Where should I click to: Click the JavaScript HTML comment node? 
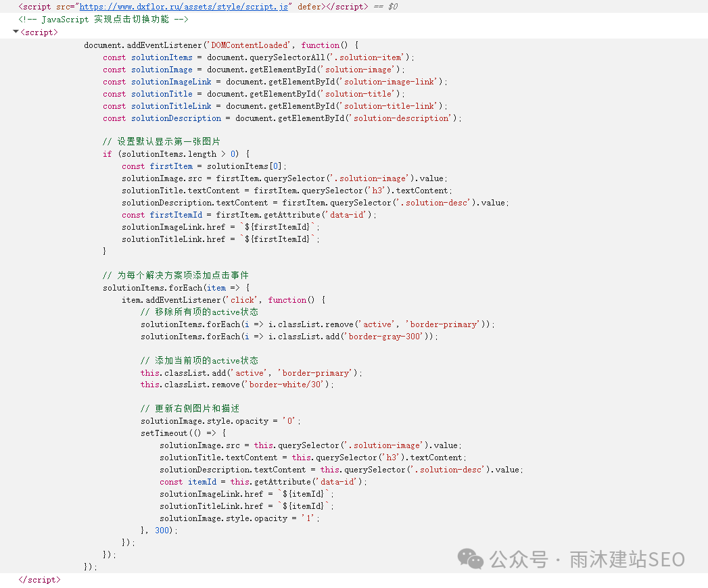103,19
